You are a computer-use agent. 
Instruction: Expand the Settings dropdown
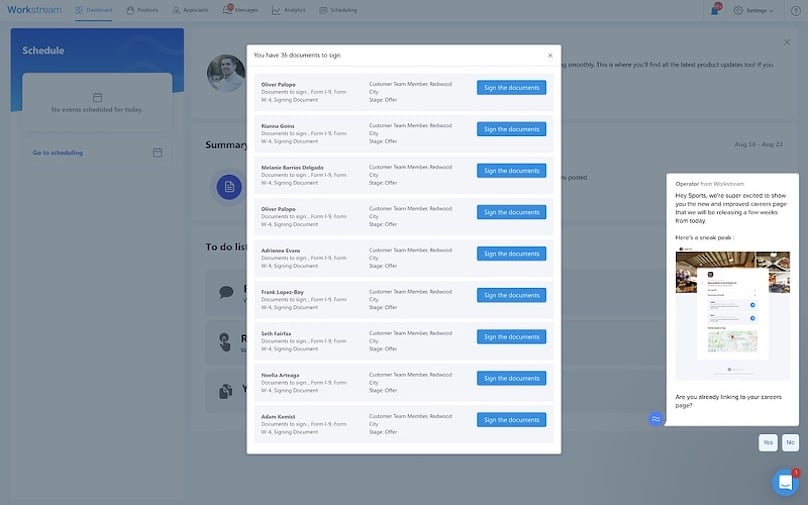(753, 10)
